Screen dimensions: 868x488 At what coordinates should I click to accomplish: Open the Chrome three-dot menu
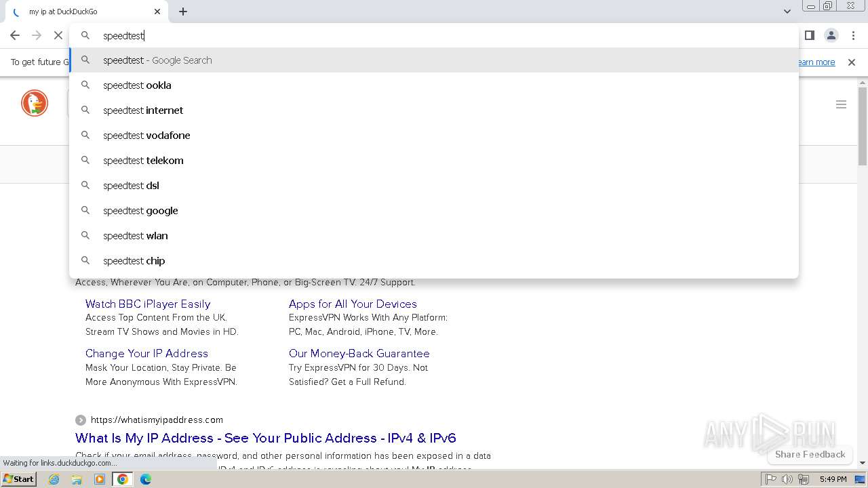(853, 35)
